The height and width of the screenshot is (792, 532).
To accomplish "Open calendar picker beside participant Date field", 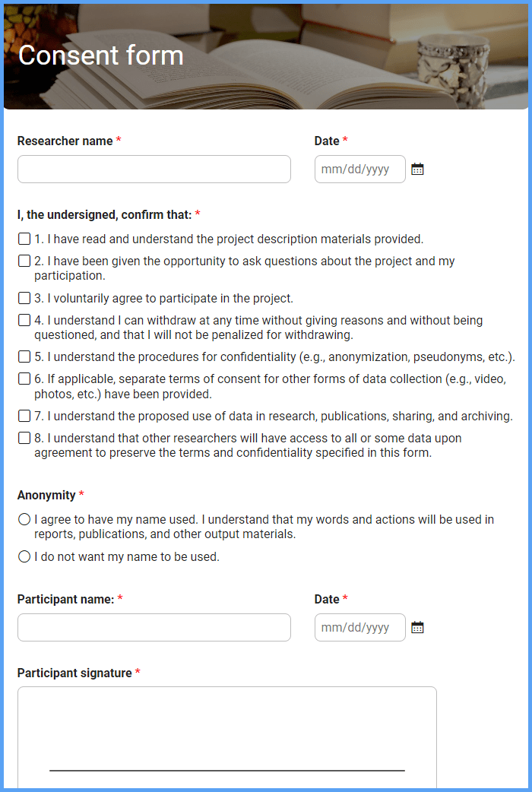I will tap(417, 627).
